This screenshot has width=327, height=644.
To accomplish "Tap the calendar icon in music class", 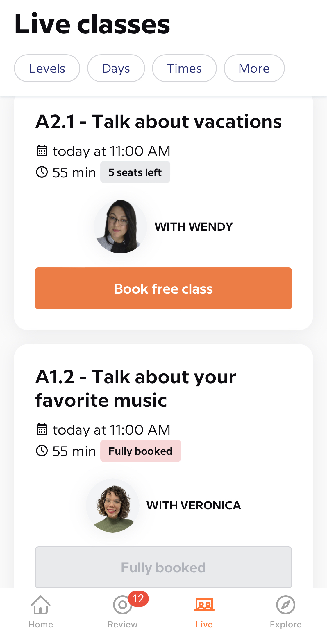I will (x=42, y=429).
